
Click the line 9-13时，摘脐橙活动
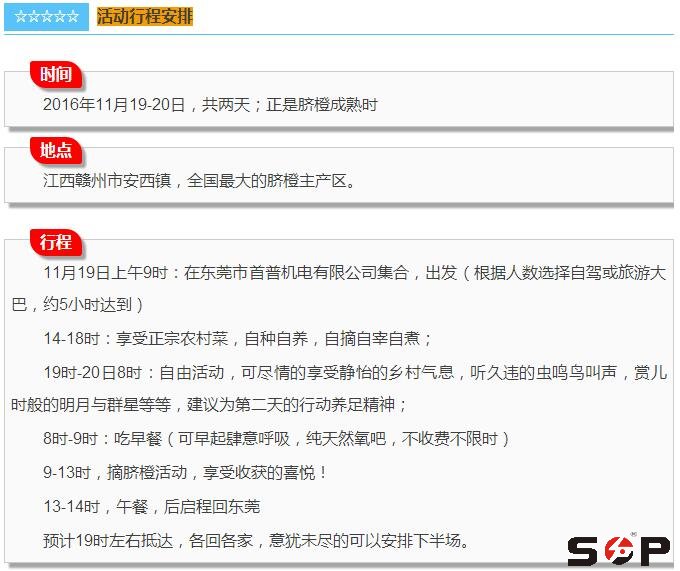pos(185,472)
